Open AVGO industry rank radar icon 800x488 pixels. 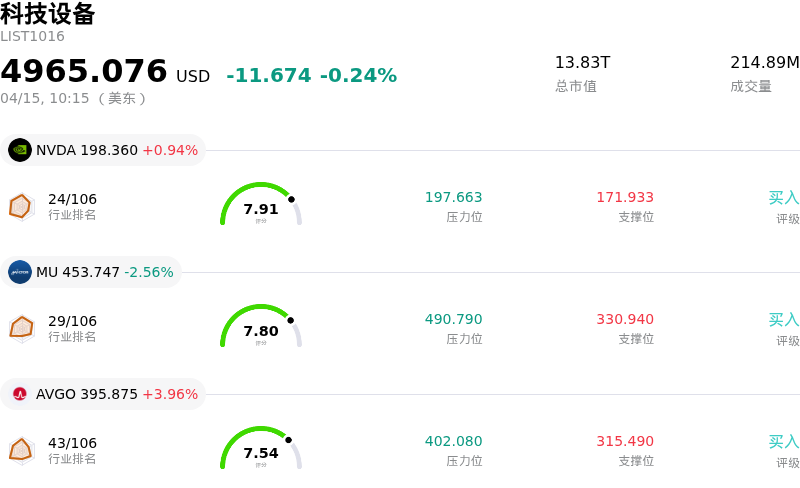point(21,450)
